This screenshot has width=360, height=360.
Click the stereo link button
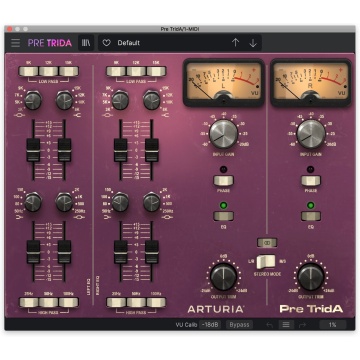click(x=267, y=242)
